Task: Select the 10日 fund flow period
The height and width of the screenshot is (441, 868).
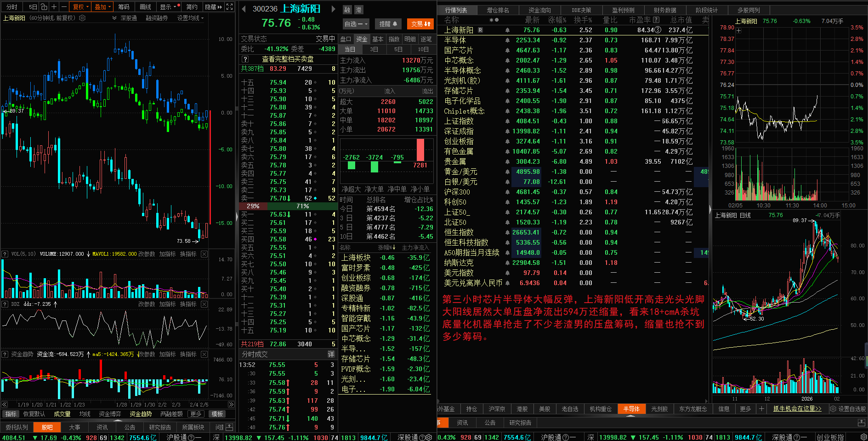Action: pos(423,49)
